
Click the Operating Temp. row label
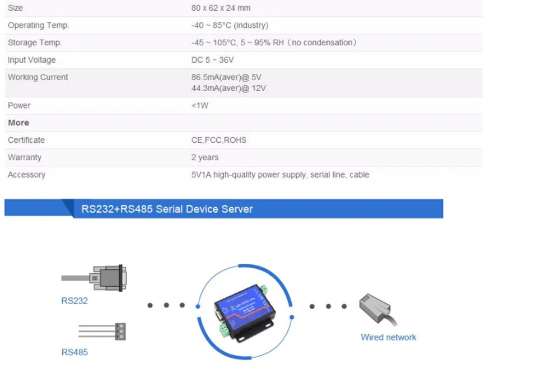pos(39,25)
